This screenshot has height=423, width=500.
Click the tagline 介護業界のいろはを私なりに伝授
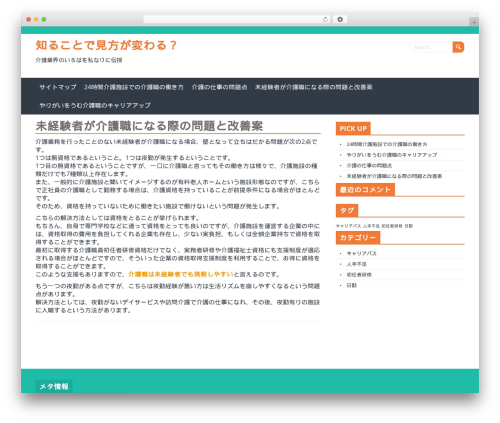[x=79, y=60]
